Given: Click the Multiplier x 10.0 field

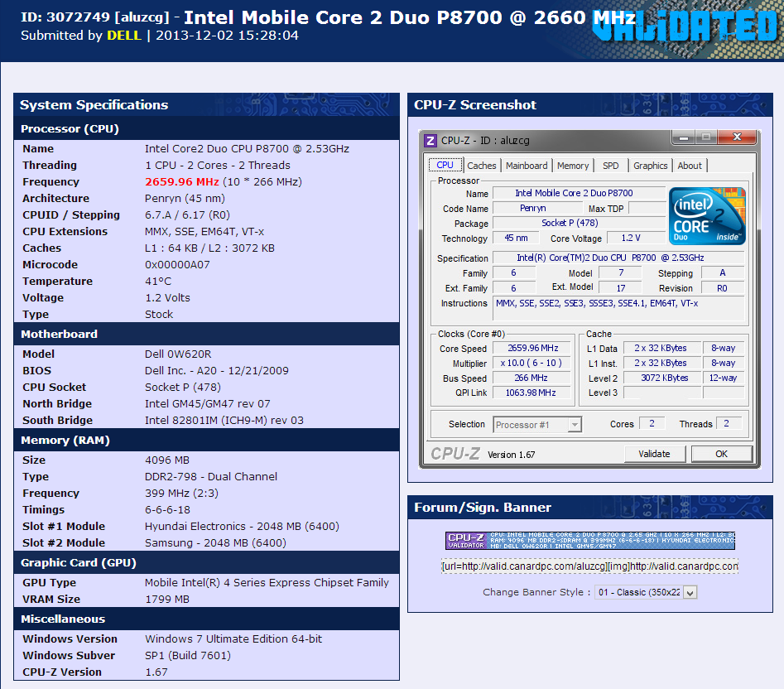Looking at the screenshot, I should pos(532,363).
